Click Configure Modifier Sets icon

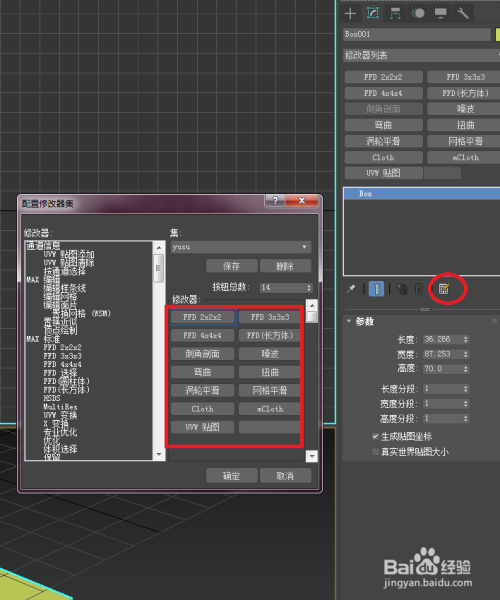(444, 289)
